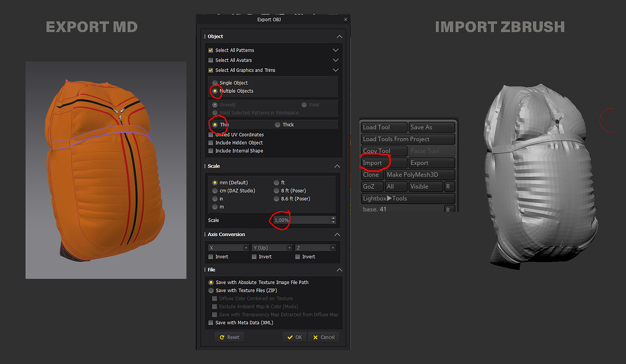Image resolution: width=626 pixels, height=364 pixels.
Task: Open Load Tools From Project
Action: coord(408,139)
